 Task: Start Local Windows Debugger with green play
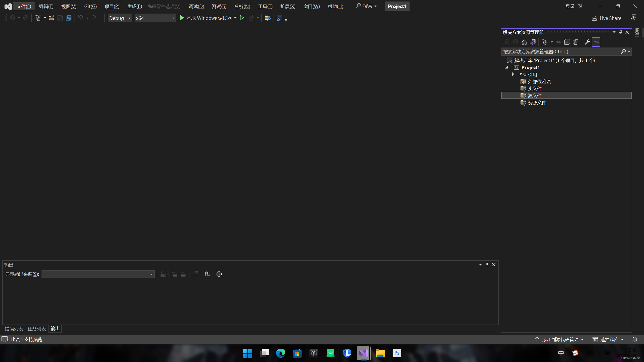206,18
